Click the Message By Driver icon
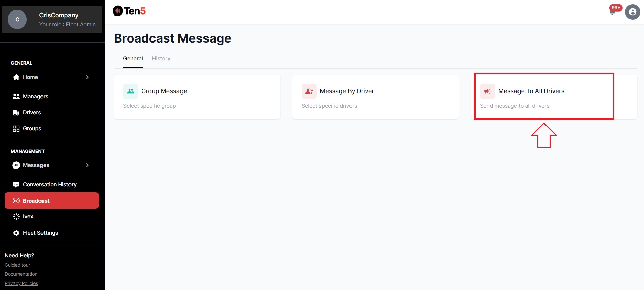Screen dimensions: 644x290 (x=309, y=91)
